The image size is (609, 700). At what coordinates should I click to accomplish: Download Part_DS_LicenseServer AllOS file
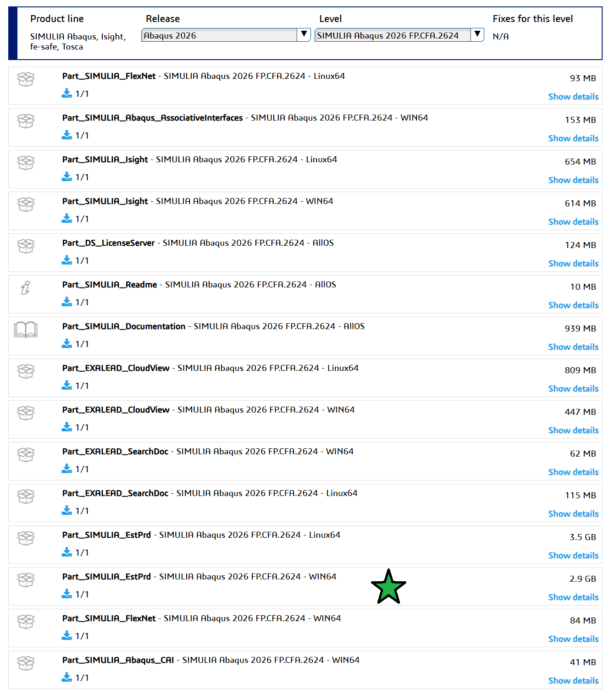click(x=67, y=260)
